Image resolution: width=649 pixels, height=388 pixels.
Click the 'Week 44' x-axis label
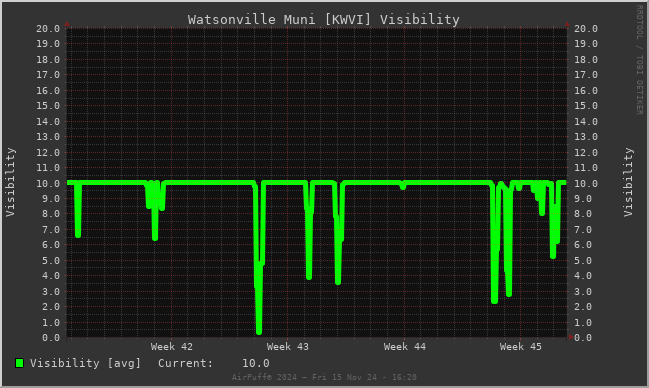(404, 347)
